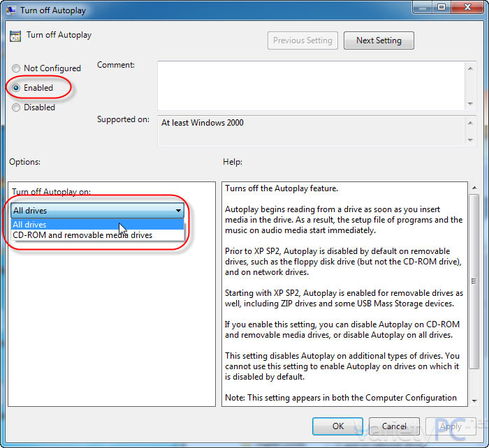Confirm with the OK button

(337, 426)
